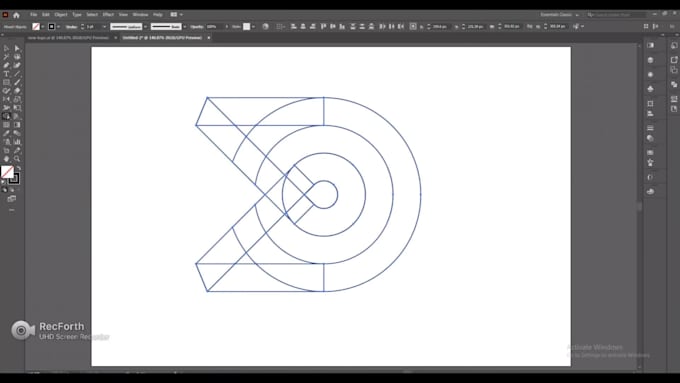
Task: Open the club-shaped Symbols panel icon
Action: [650, 89]
